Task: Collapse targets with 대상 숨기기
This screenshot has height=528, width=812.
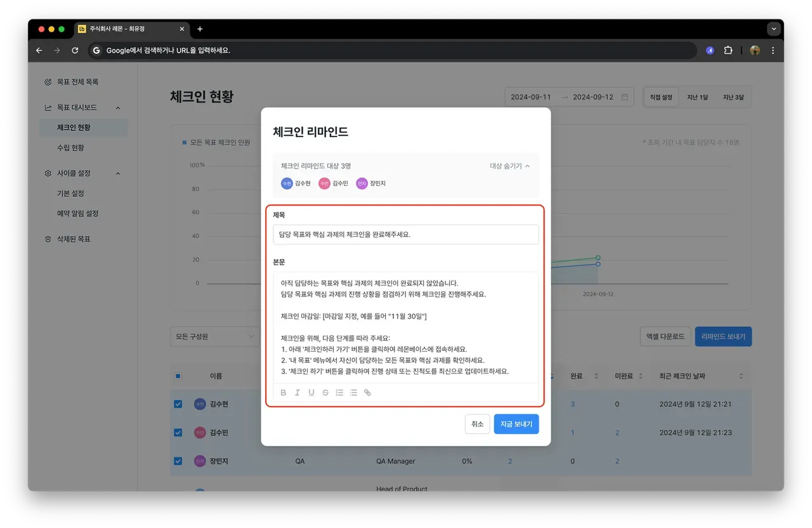Action: coord(509,166)
